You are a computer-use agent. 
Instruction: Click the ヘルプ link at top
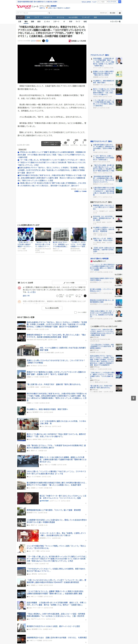click(x=94, y=2)
